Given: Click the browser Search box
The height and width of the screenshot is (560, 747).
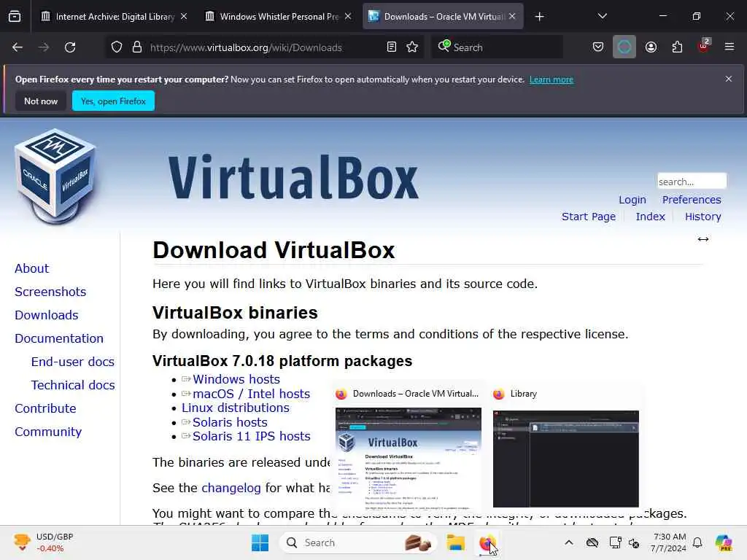Looking at the screenshot, I should [x=497, y=47].
